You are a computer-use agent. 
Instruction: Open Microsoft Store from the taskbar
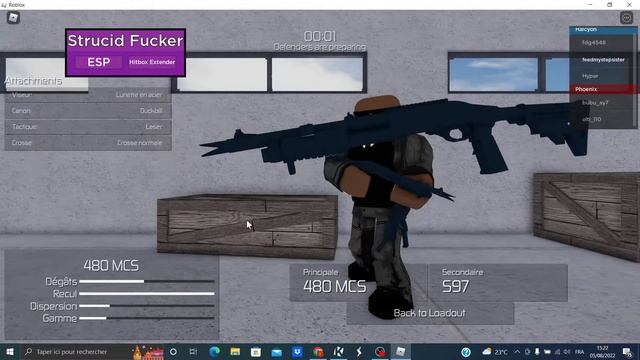256,351
